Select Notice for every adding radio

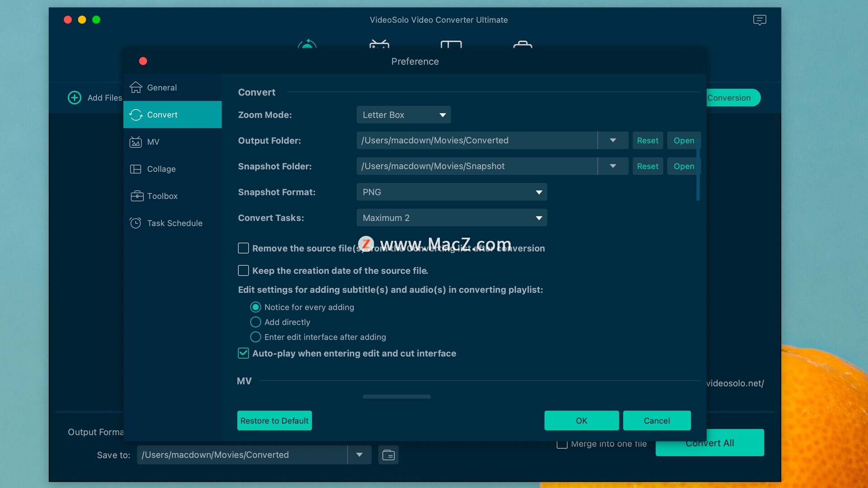pos(255,307)
